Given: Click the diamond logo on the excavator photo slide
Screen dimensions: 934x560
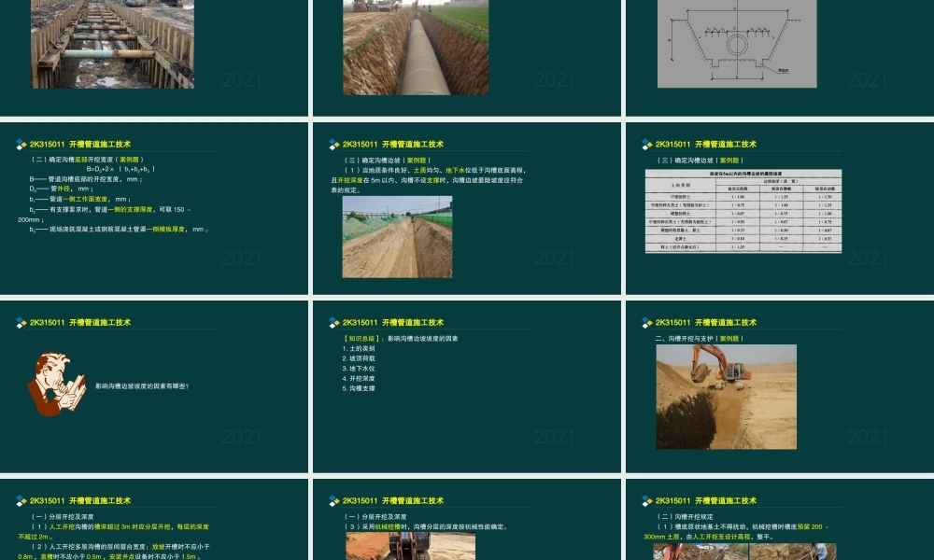Looking at the screenshot, I should click(x=647, y=323).
